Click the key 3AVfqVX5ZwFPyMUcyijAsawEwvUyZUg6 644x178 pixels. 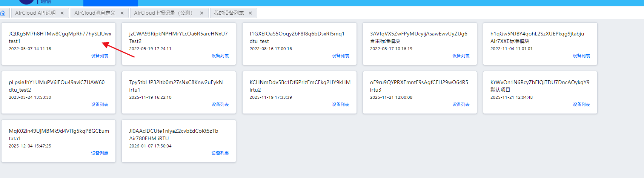click(419, 34)
